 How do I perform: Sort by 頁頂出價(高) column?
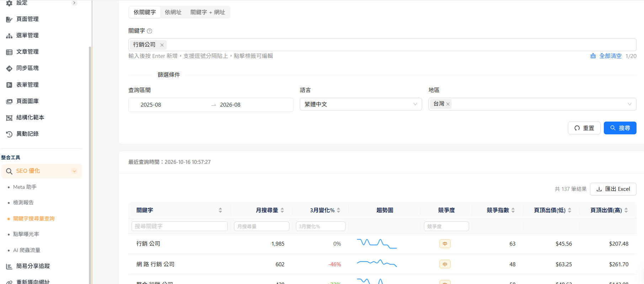[x=626, y=210]
